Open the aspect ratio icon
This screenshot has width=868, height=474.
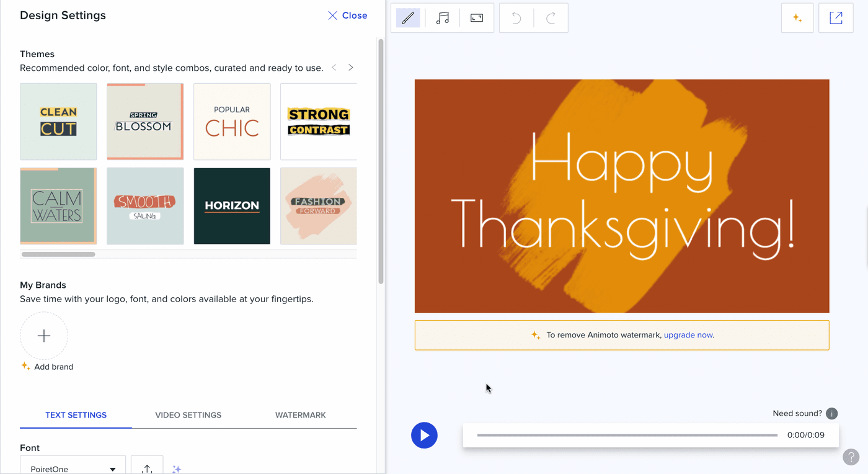(x=477, y=18)
